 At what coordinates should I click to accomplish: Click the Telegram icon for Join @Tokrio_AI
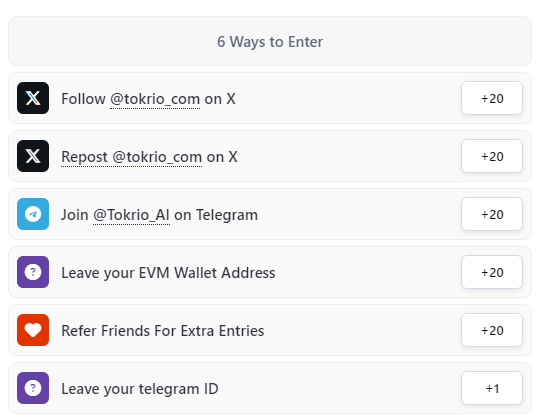click(33, 214)
